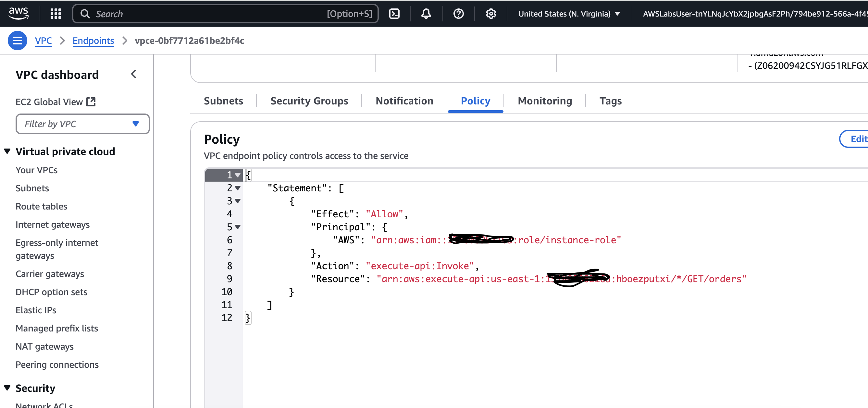Switch to the Security Groups tab
The image size is (868, 408).
[x=309, y=101]
